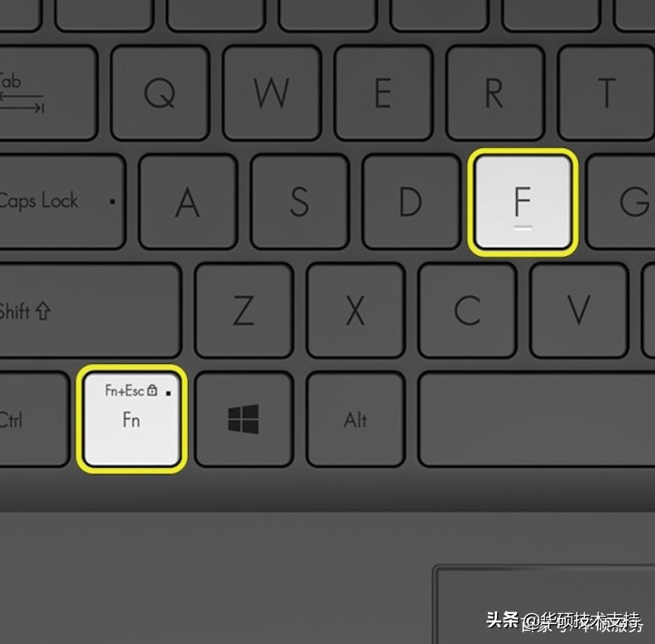Click the Shift key up arrow icon
This screenshot has height=644, width=655.
[x=43, y=311]
